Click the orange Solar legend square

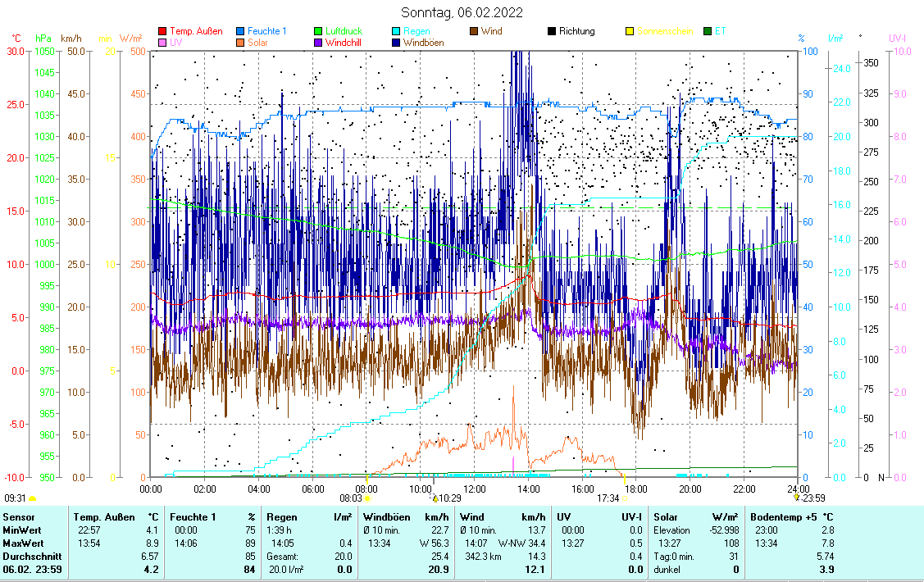coord(241,43)
